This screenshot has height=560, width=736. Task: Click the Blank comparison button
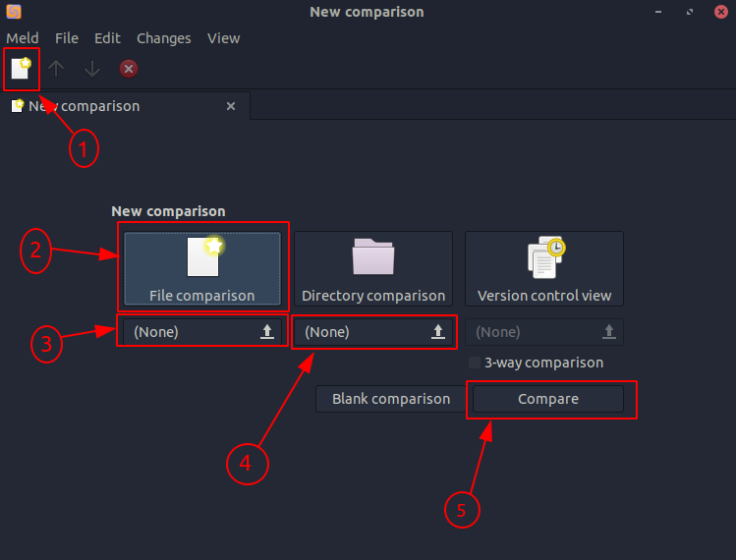(391, 399)
